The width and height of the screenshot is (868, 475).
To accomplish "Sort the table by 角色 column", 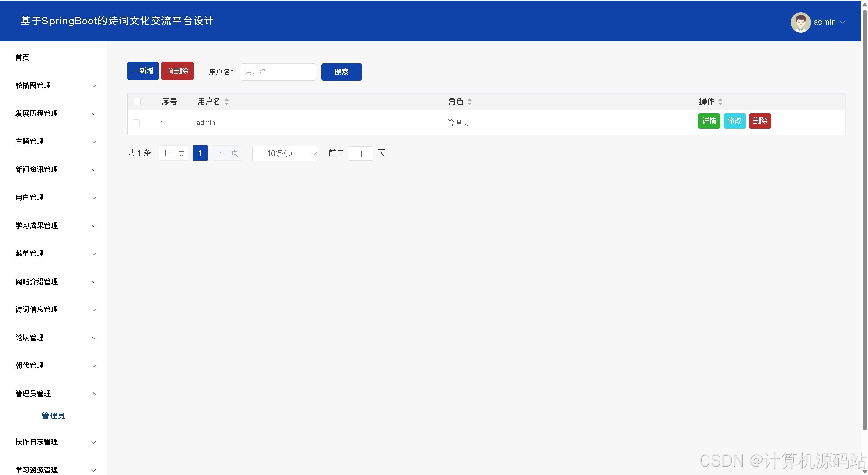I will tap(470, 102).
